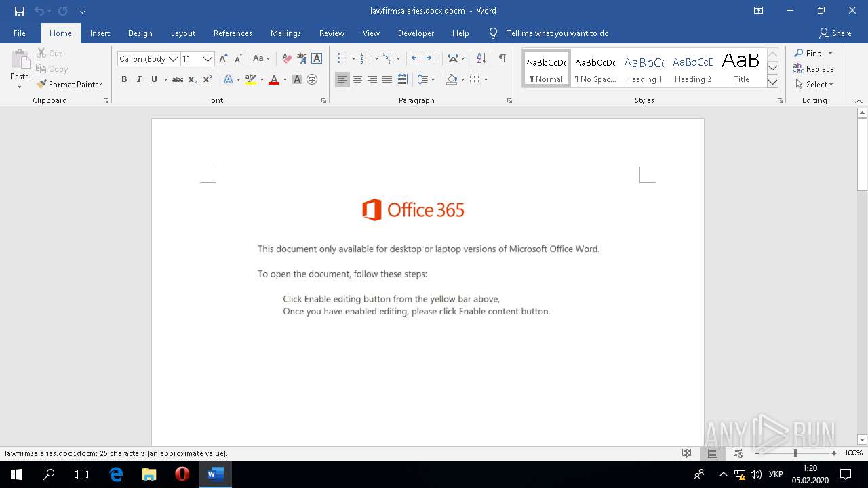This screenshot has height=488, width=868.
Task: Click the Cut scissors button
Action: [x=50, y=53]
